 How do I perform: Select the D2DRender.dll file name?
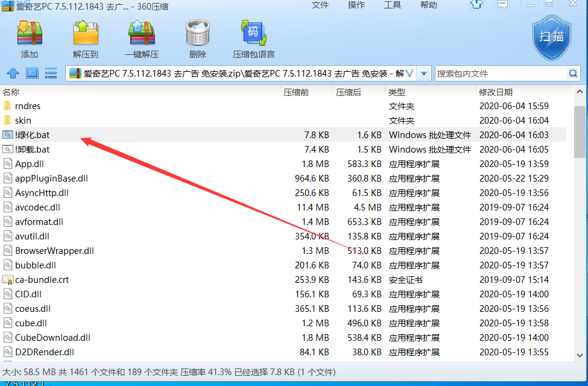(x=44, y=352)
